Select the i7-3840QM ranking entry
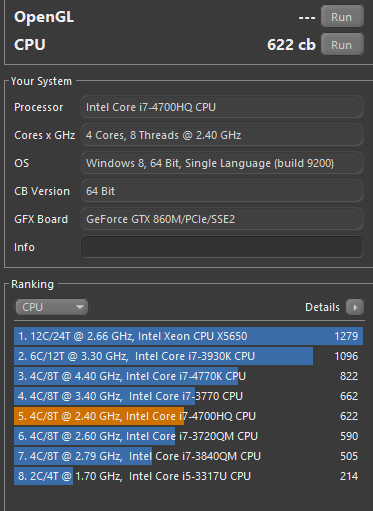This screenshot has width=373, height=511. tap(188, 456)
